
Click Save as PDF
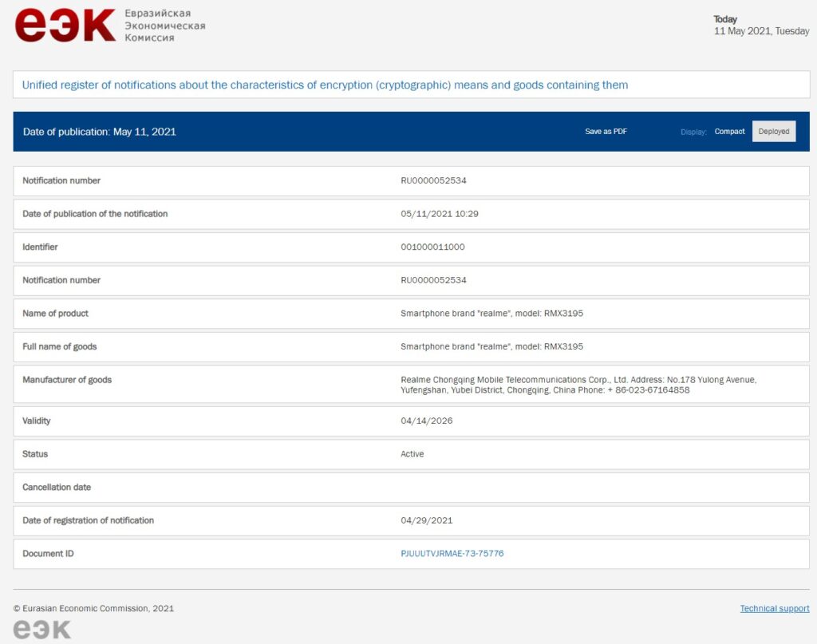click(606, 132)
